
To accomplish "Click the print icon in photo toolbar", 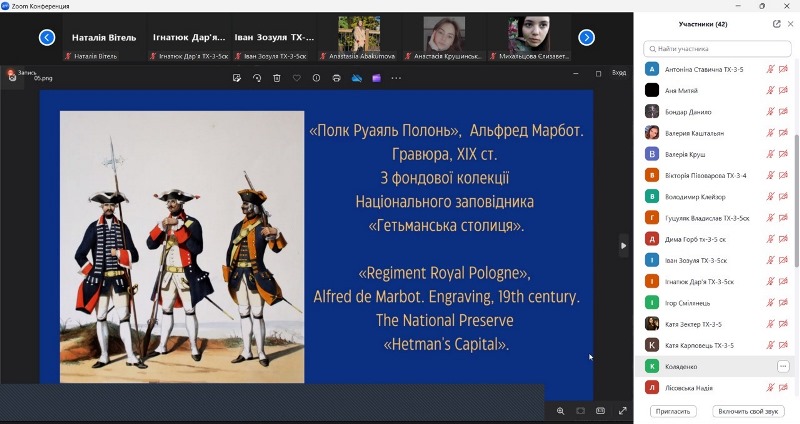I will click(x=337, y=78).
